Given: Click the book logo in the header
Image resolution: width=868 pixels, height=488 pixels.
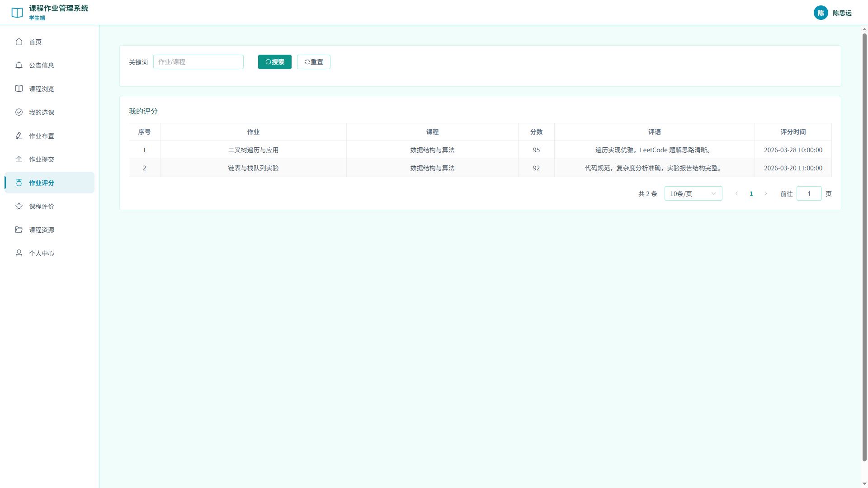Looking at the screenshot, I should (17, 13).
